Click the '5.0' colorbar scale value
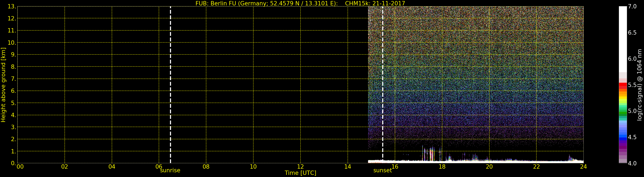This screenshot has width=644, height=177. (x=632, y=111)
